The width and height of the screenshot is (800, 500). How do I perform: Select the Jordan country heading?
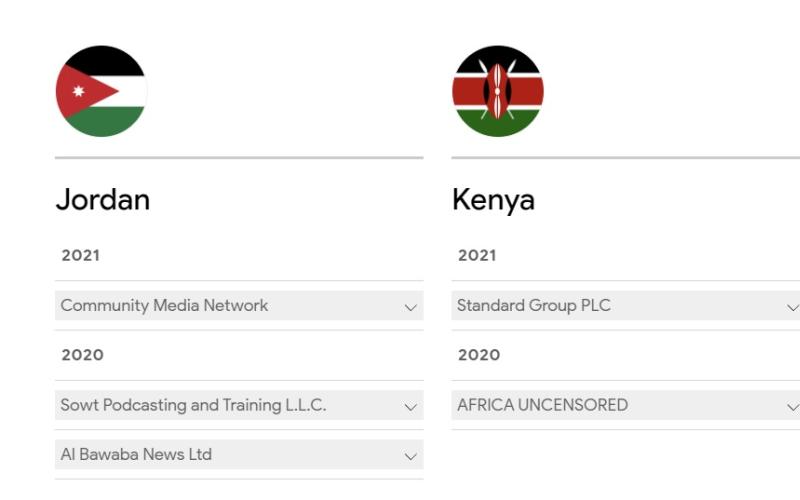pos(103,200)
